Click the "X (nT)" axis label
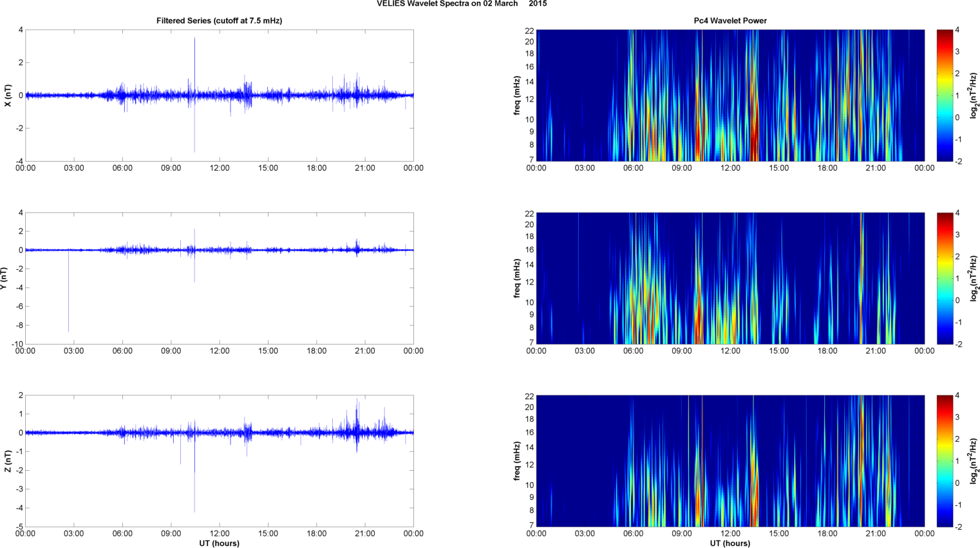 click(x=8, y=95)
